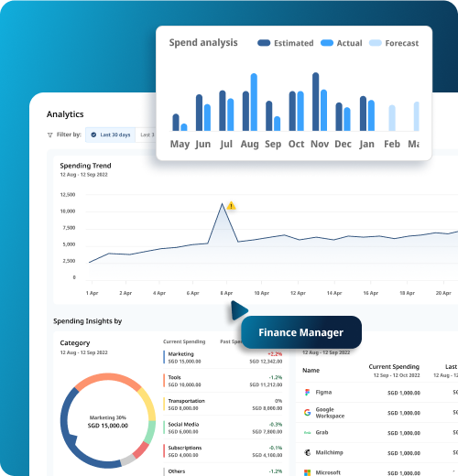Click the Grab logo icon

307,433
